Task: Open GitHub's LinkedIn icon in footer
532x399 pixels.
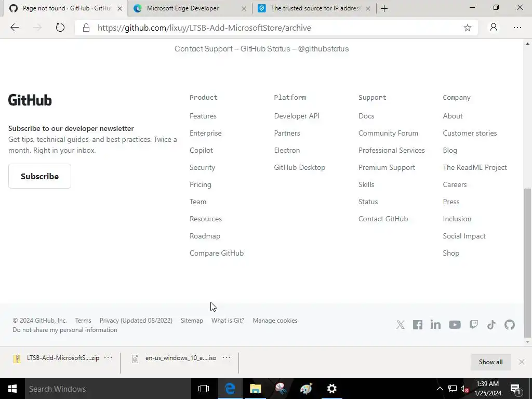Action: coord(435,325)
